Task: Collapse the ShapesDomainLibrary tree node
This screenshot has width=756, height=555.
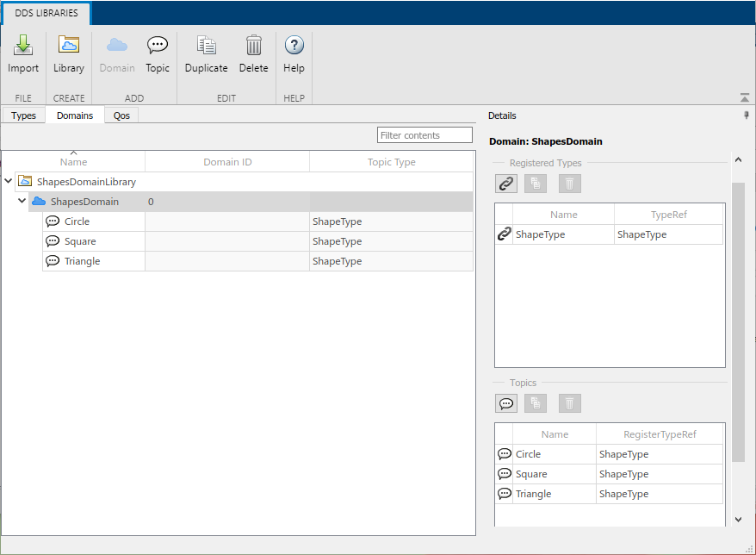Action: tap(9, 182)
